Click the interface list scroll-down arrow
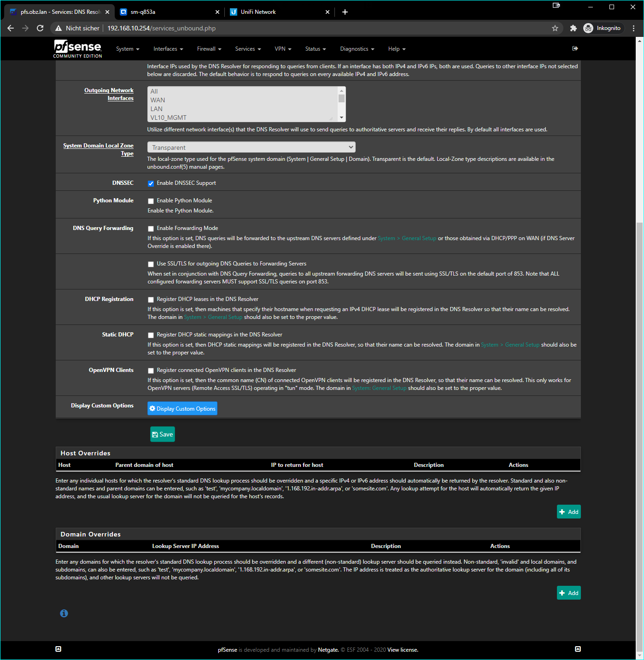 342,118
